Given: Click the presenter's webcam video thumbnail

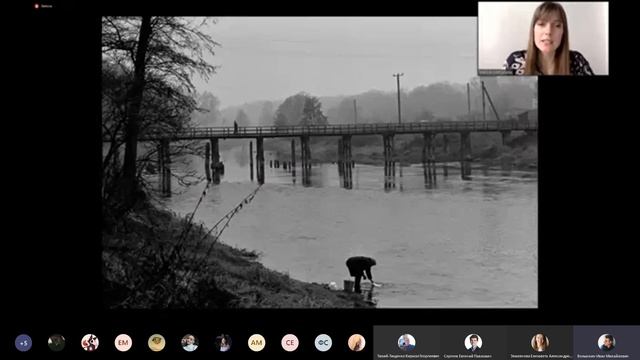Looking at the screenshot, I should [543, 38].
